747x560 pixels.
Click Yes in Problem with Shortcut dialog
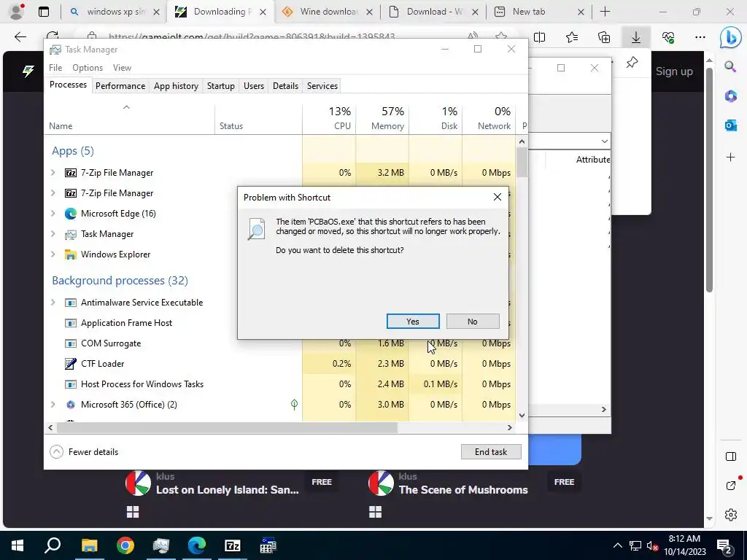coord(413,322)
